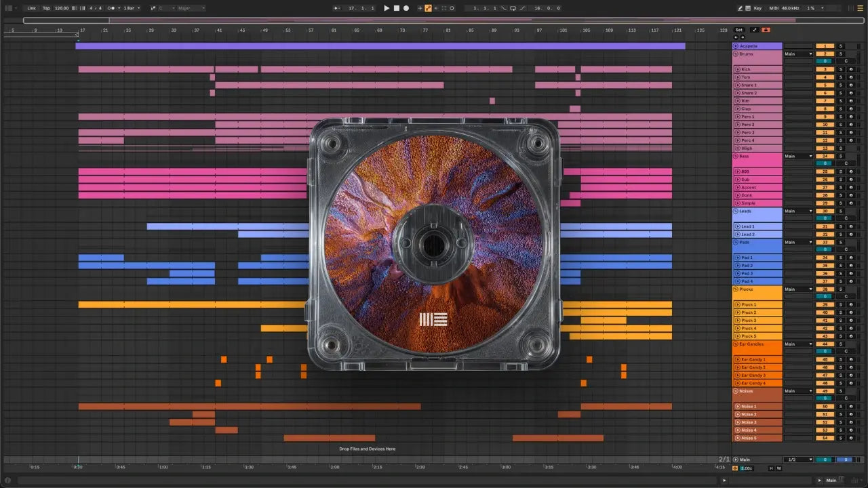This screenshot has height=488, width=868.
Task: Click the 120.00 tempo field
Action: pyautogui.click(x=62, y=8)
